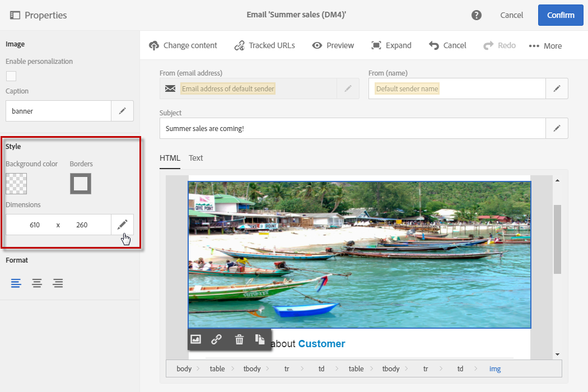Edit the Subject line pencil icon

(x=557, y=128)
